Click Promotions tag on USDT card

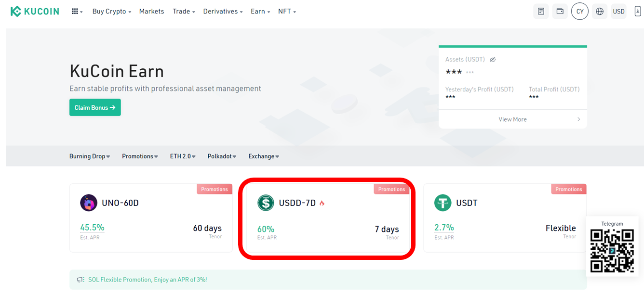click(569, 189)
